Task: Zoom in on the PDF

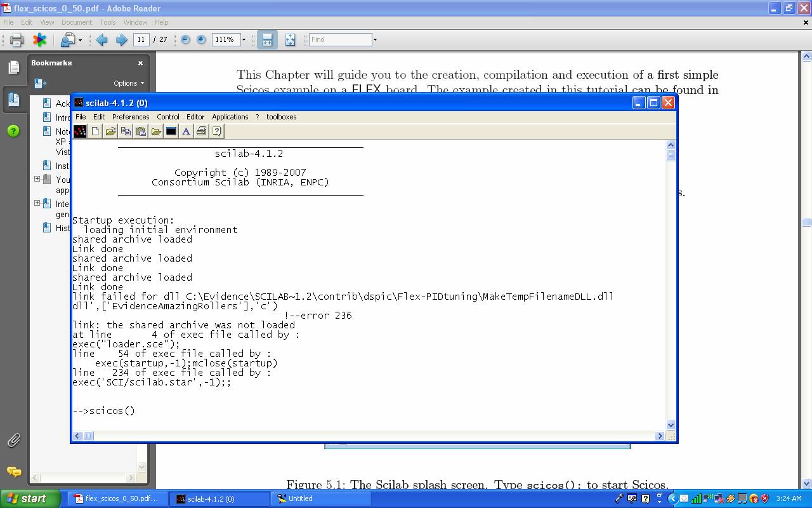Action: [x=201, y=39]
